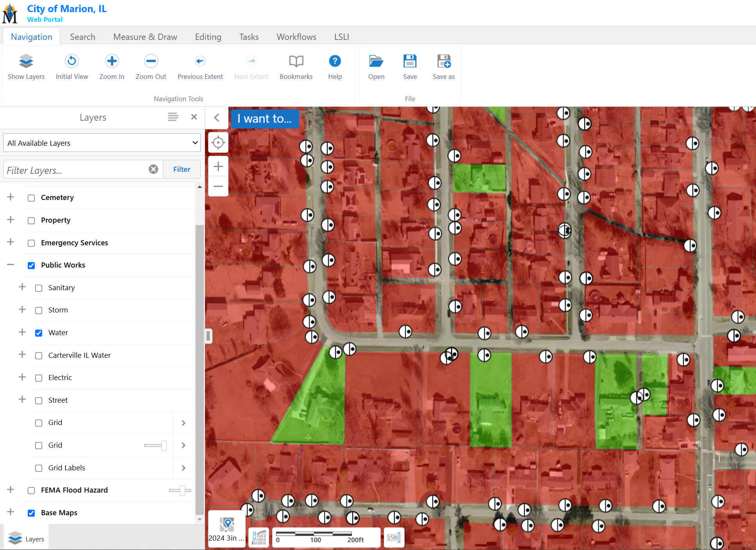Viewport: 756px width, 550px height.
Task: Click the find my location button
Action: coord(218,143)
